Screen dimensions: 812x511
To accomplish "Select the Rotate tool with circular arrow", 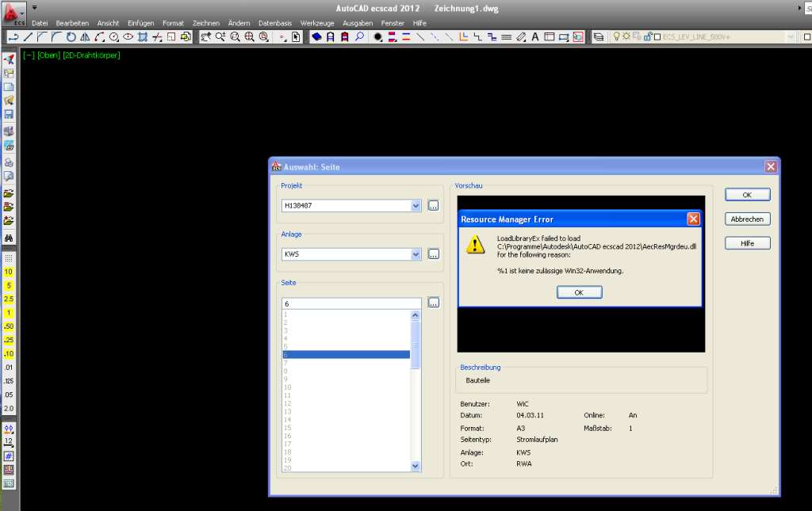I will tap(71, 36).
